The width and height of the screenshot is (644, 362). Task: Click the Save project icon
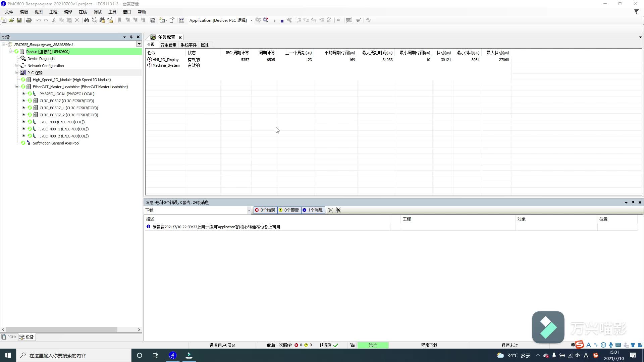19,20
